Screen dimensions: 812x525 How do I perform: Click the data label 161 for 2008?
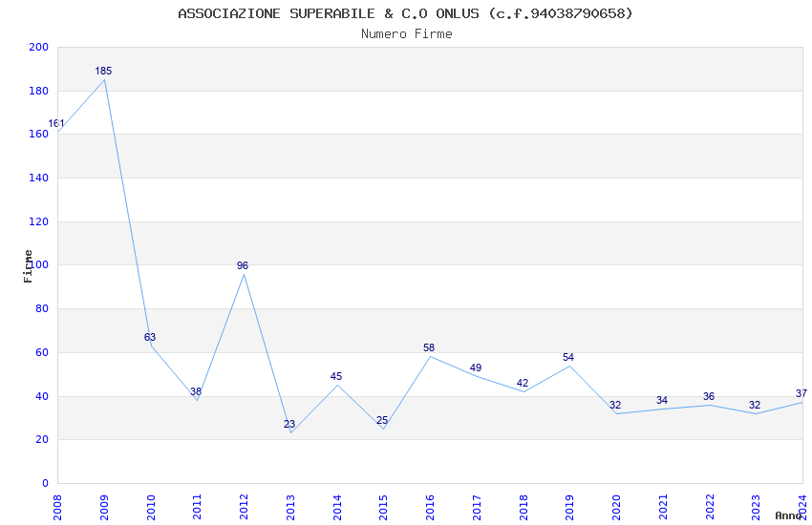coord(56,124)
